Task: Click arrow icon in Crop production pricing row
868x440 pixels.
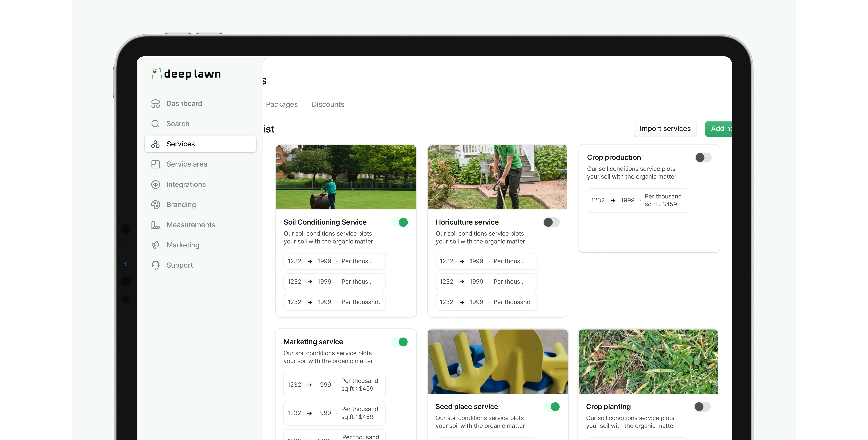Action: [613, 200]
